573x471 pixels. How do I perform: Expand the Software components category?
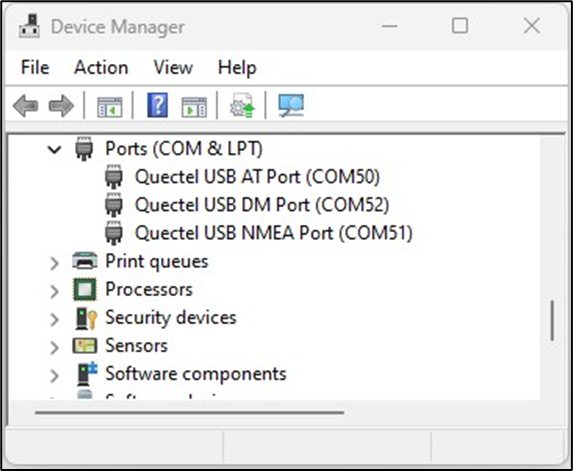coord(54,375)
